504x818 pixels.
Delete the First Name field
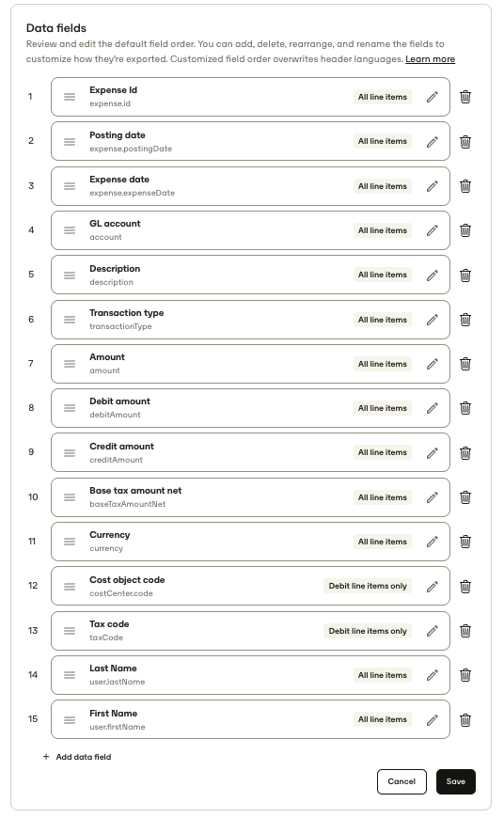(x=465, y=720)
